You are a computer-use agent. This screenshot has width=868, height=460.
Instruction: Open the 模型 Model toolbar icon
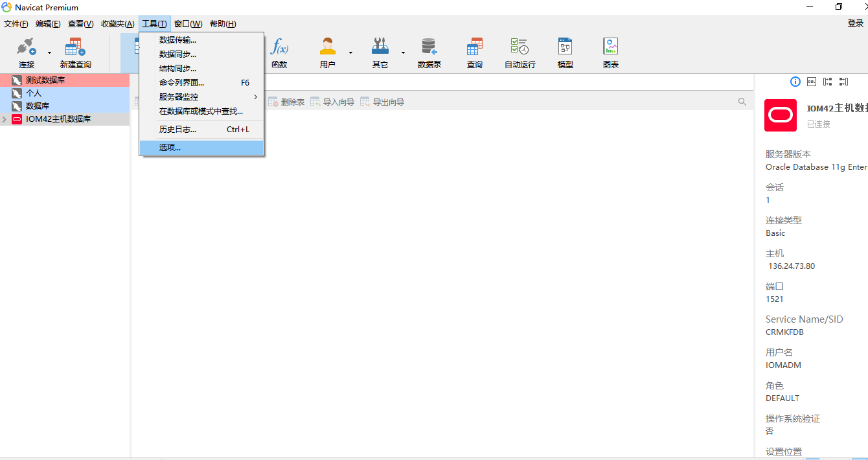tap(564, 52)
